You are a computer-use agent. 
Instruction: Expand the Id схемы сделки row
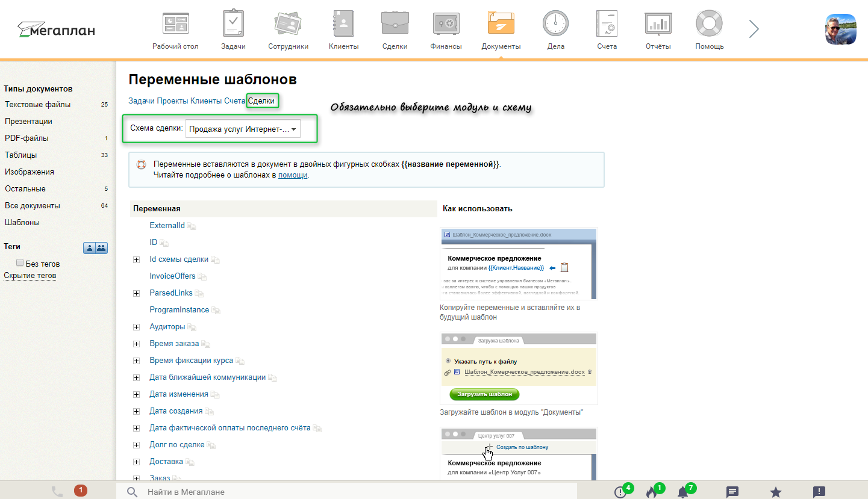(x=136, y=260)
